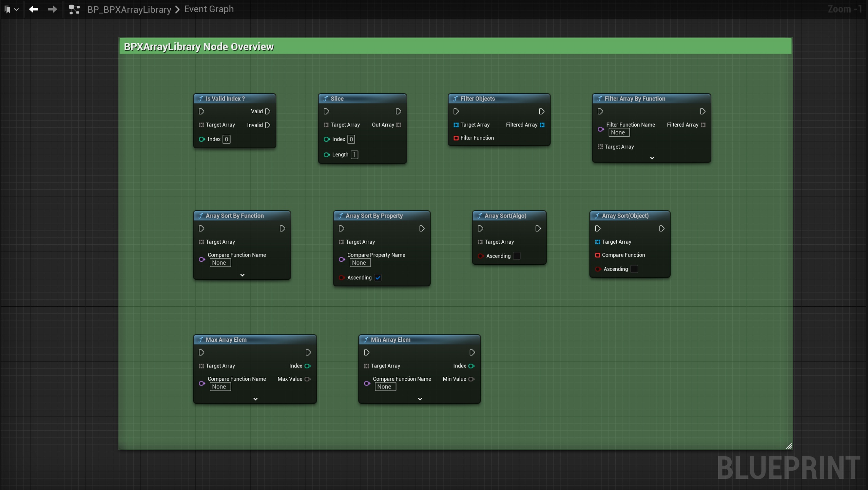This screenshot has height=490, width=868.
Task: Click Min Value output pin
Action: (471, 379)
